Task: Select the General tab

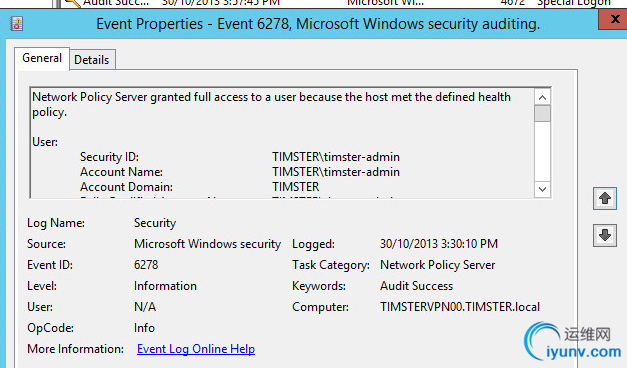Action: [42, 58]
